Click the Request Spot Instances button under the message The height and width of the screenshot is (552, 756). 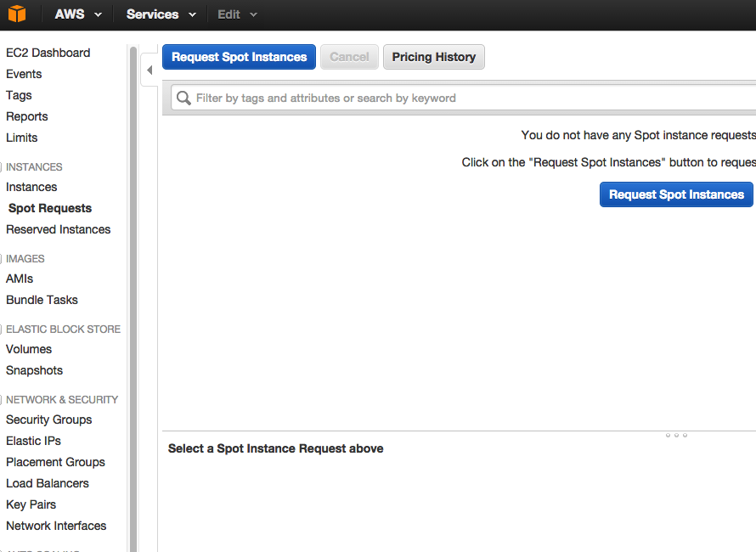tap(676, 194)
